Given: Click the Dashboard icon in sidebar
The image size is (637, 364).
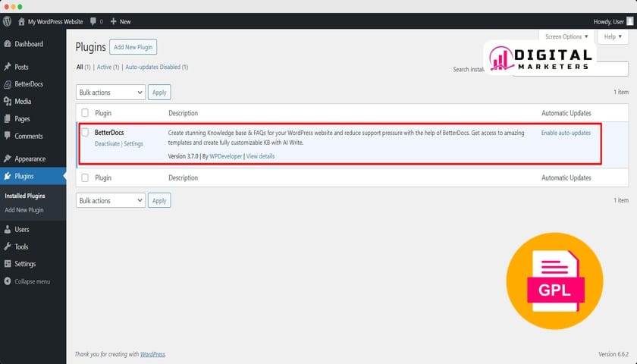Looking at the screenshot, I should click(7, 44).
